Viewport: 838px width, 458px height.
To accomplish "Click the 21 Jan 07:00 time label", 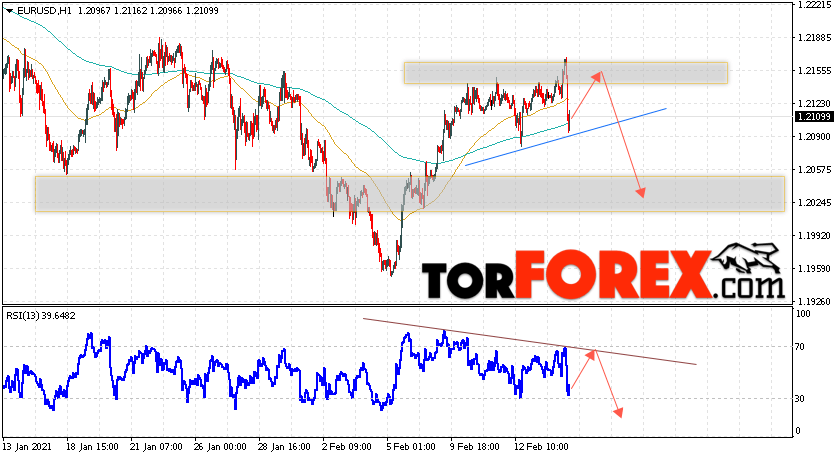I will (156, 447).
